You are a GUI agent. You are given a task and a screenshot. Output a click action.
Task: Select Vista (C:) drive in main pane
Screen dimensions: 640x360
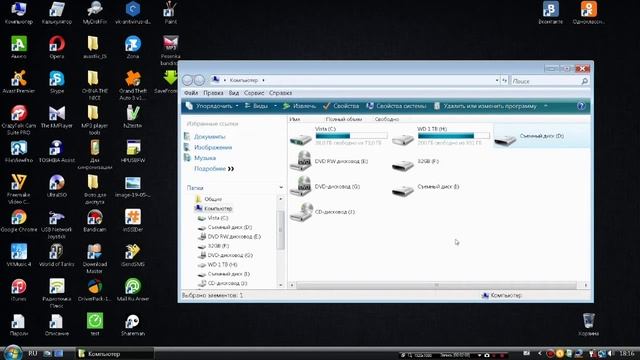pyautogui.click(x=338, y=136)
